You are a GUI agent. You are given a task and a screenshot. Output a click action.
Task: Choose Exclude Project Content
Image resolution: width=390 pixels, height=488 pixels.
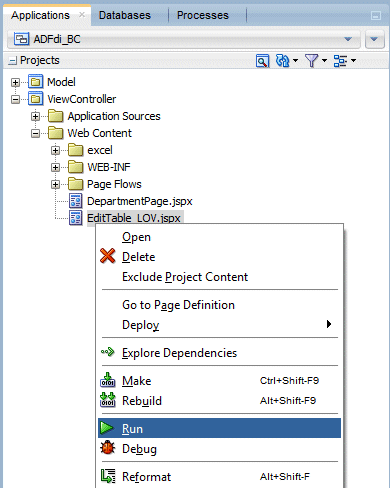click(219, 277)
